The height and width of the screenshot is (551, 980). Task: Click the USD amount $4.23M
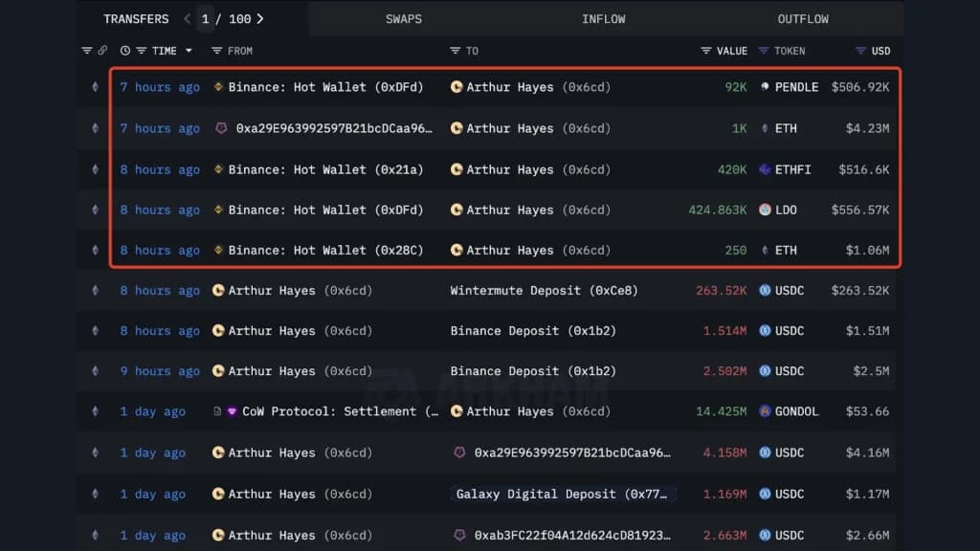click(867, 128)
